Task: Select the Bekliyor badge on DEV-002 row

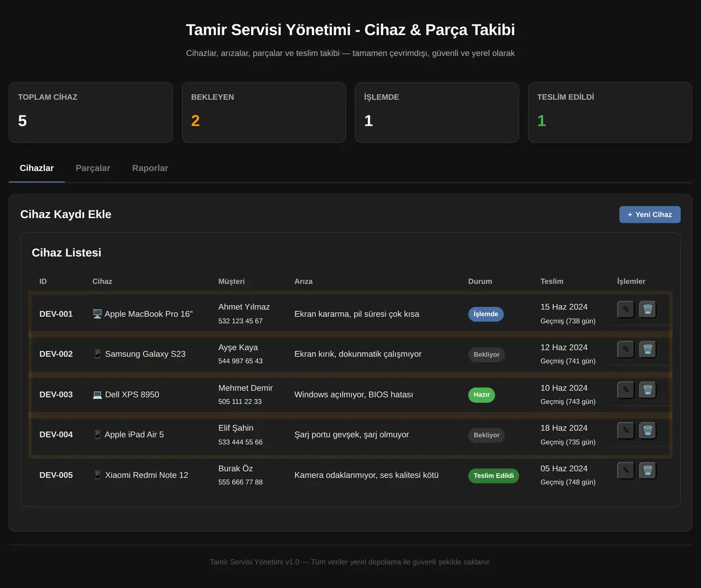Action: [x=487, y=354]
